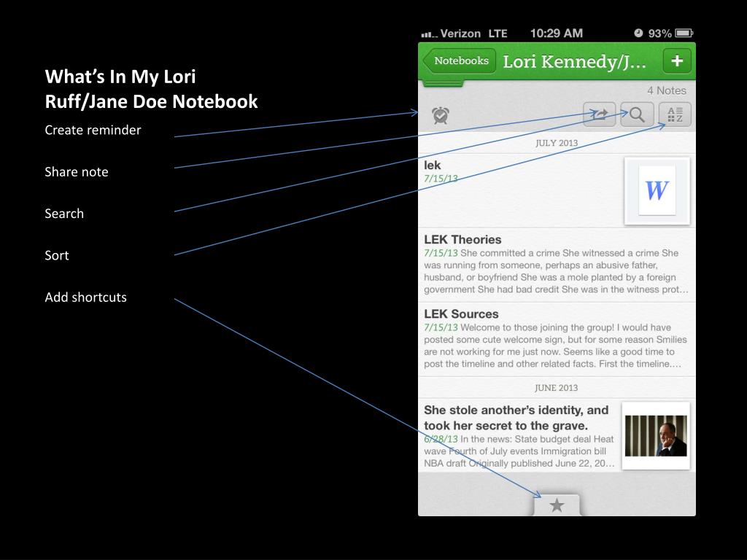Open the LEK Theories note
The image size is (747, 560).
(x=557, y=265)
